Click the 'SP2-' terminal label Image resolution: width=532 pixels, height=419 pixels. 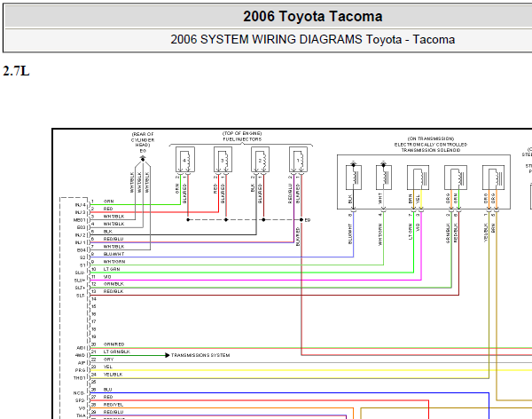[x=81, y=400]
